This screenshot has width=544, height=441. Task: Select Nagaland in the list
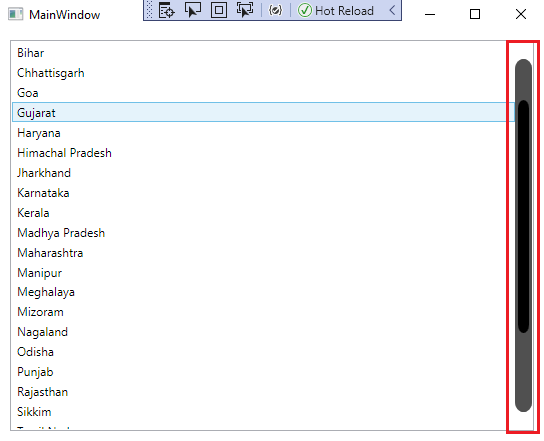coord(263,332)
